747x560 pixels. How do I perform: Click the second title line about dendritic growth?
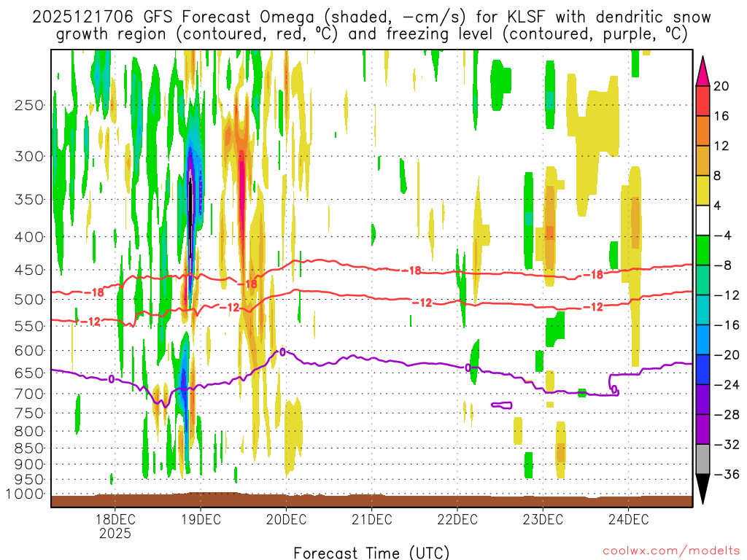pos(371,34)
